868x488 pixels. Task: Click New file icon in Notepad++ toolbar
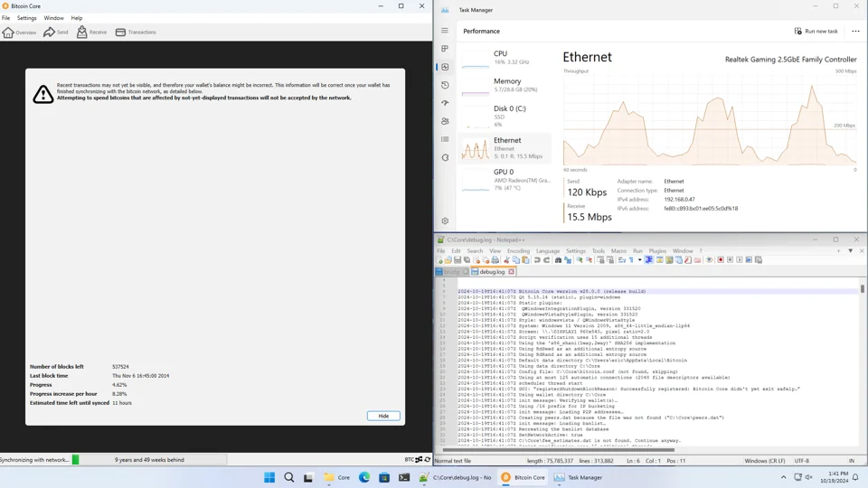tap(439, 260)
